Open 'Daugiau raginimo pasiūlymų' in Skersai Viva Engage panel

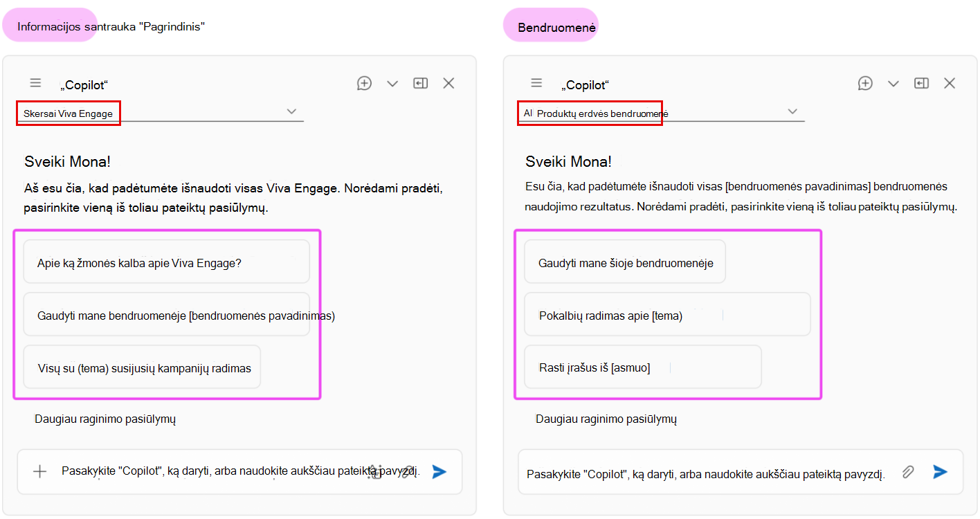(105, 419)
